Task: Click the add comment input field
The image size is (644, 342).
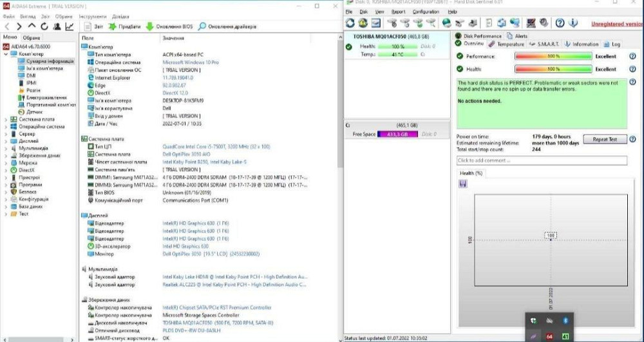Action: [x=541, y=160]
